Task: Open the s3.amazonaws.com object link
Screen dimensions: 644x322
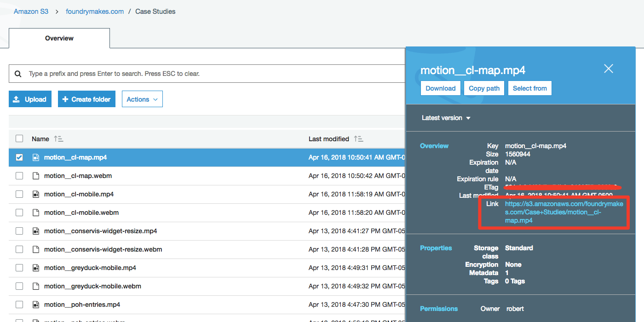Action: 564,212
